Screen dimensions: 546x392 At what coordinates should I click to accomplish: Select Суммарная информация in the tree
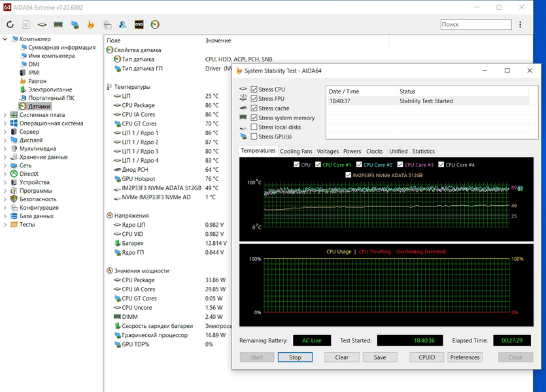pos(61,47)
